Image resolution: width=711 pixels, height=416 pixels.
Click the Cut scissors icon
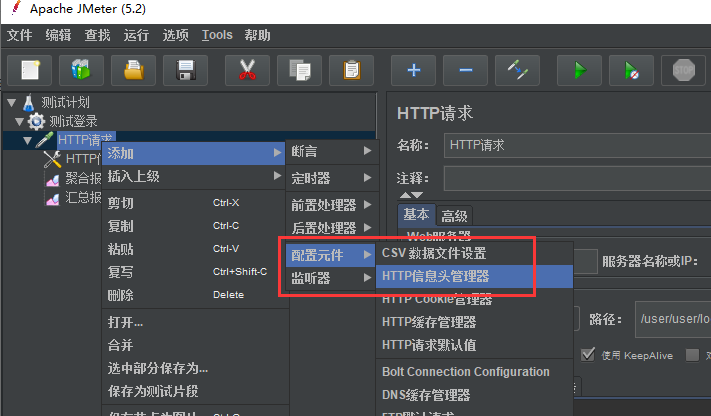click(246, 70)
